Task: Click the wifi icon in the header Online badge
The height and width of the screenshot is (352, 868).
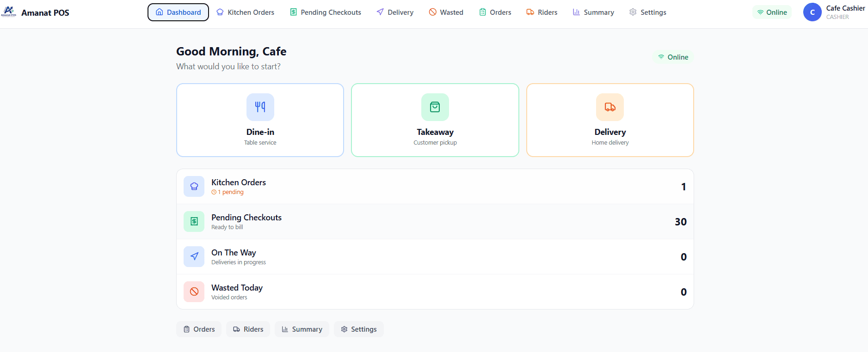Action: click(x=760, y=12)
